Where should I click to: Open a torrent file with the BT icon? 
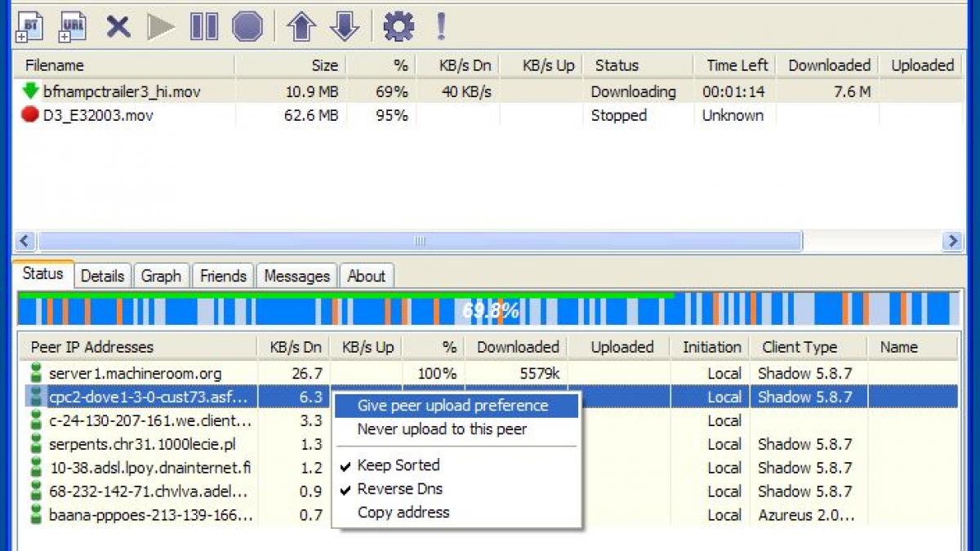pos(29,25)
